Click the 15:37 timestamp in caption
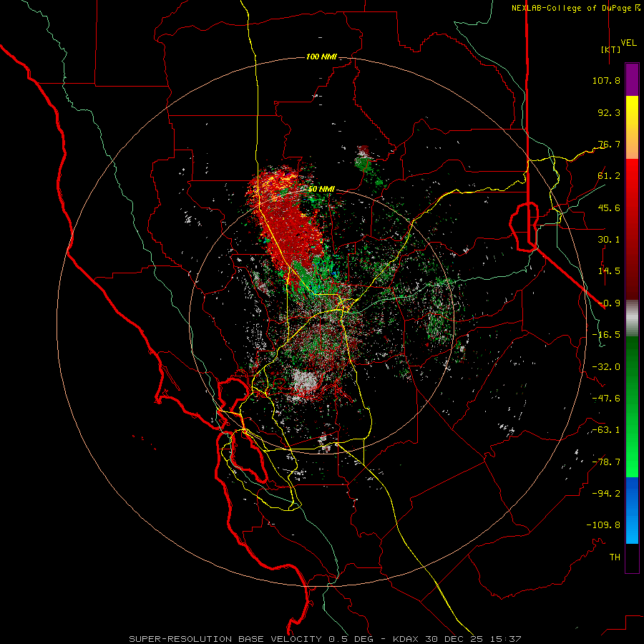The height and width of the screenshot is (644, 644). point(505,639)
